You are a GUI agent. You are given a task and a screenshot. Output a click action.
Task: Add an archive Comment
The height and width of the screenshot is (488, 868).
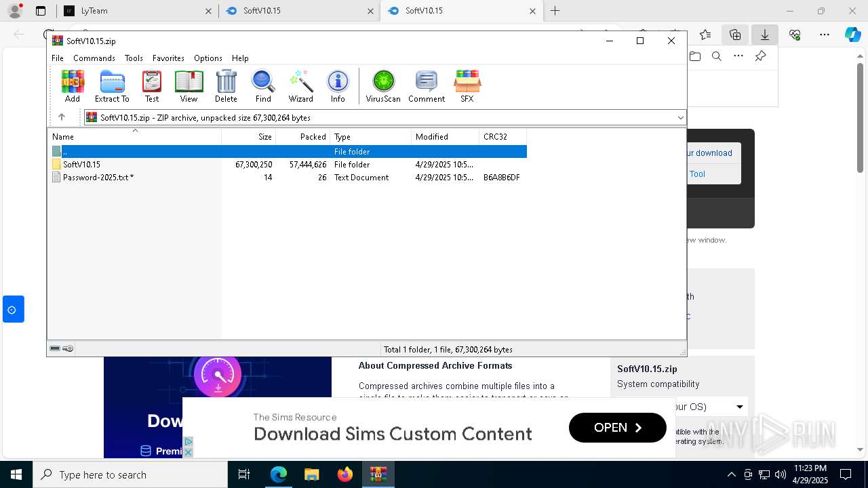tap(427, 86)
